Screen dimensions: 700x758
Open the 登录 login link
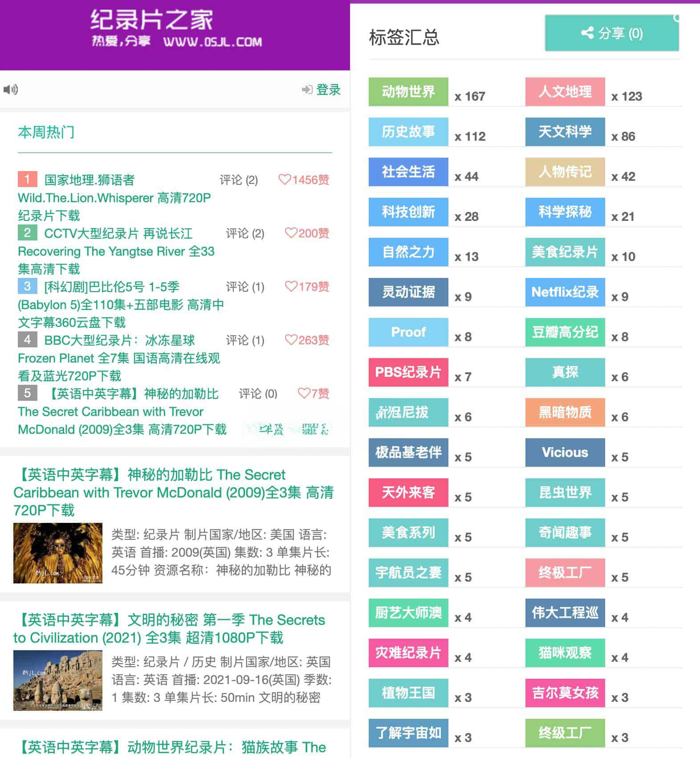(328, 90)
